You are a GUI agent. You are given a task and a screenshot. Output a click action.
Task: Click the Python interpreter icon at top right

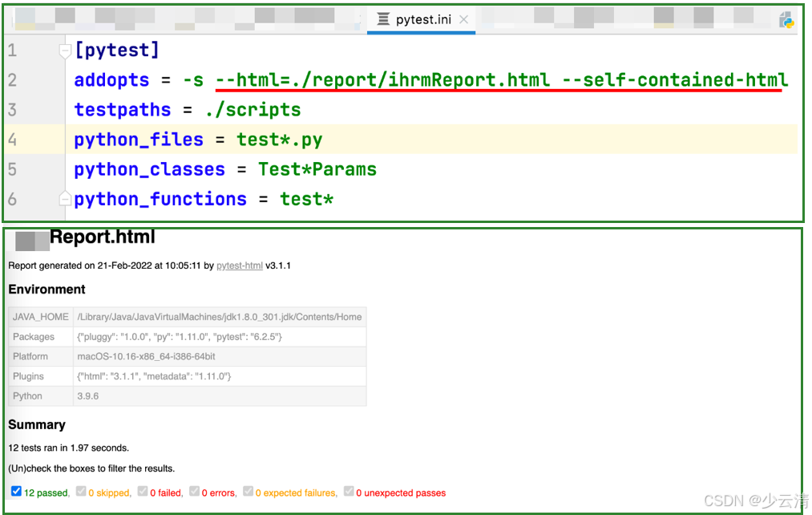786,20
